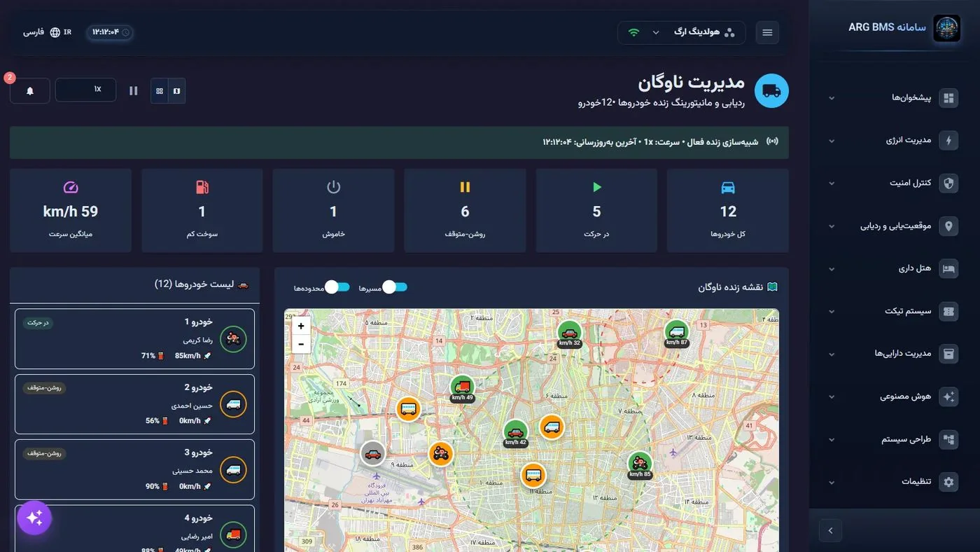Toggle the مسیرها routes switch

tap(395, 287)
